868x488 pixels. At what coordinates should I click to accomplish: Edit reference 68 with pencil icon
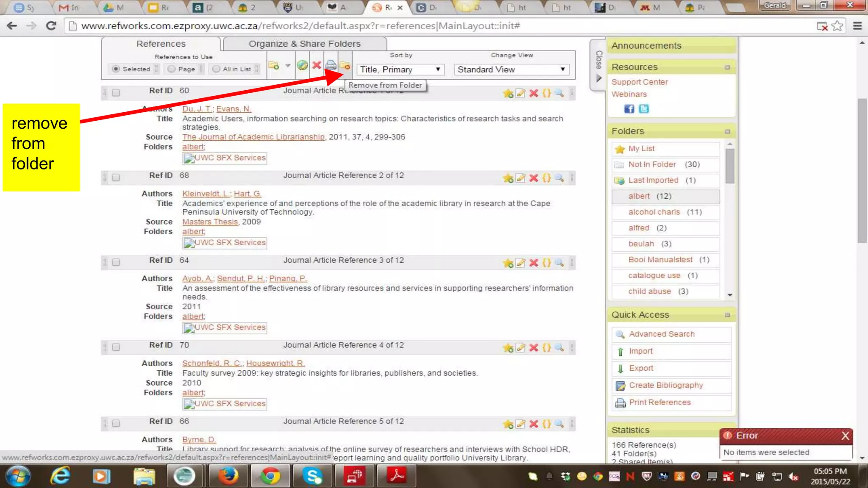[x=521, y=178]
